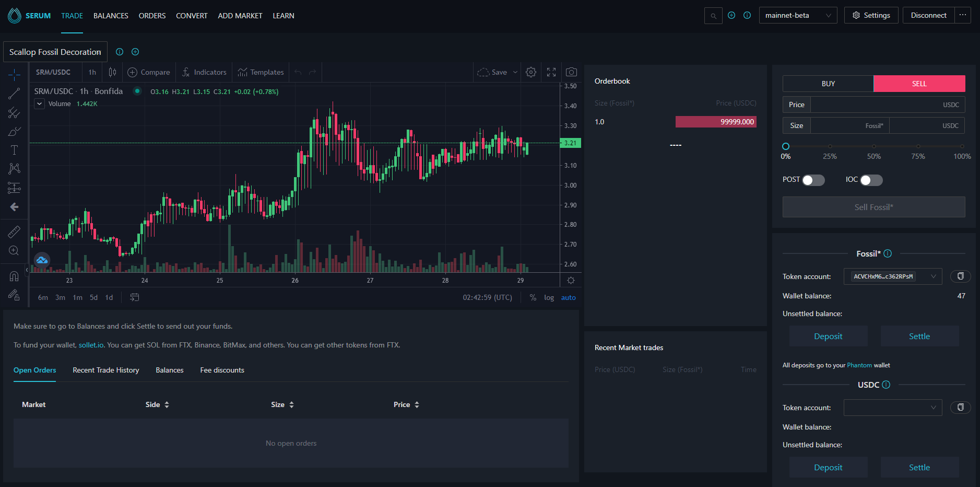Toggle chart fullscreen mode icon
The width and height of the screenshot is (980, 487).
[551, 72]
